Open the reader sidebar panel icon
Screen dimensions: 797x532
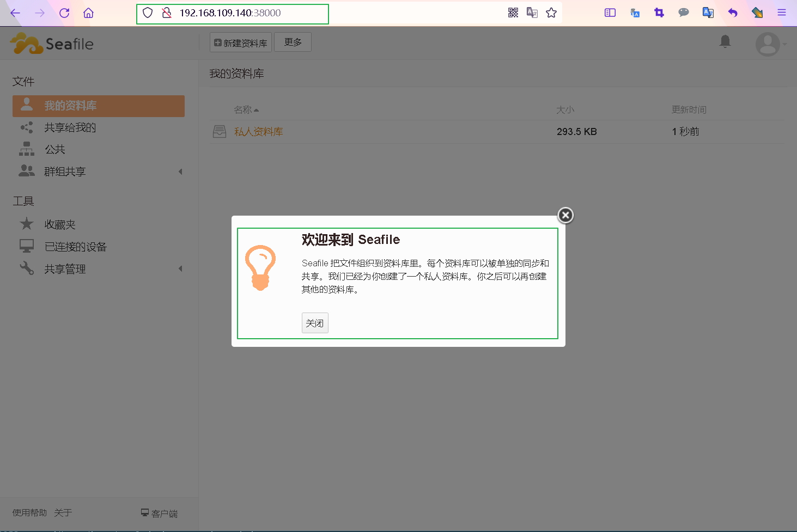[x=610, y=13]
